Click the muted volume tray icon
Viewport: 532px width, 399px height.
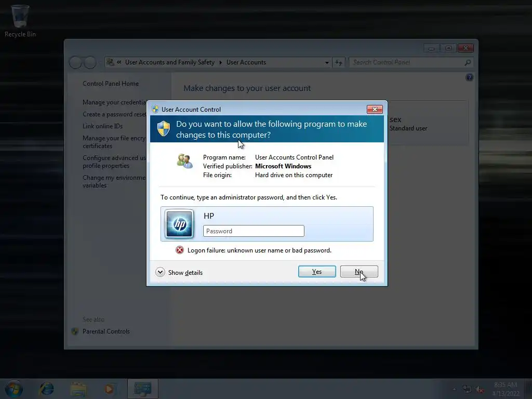point(480,390)
